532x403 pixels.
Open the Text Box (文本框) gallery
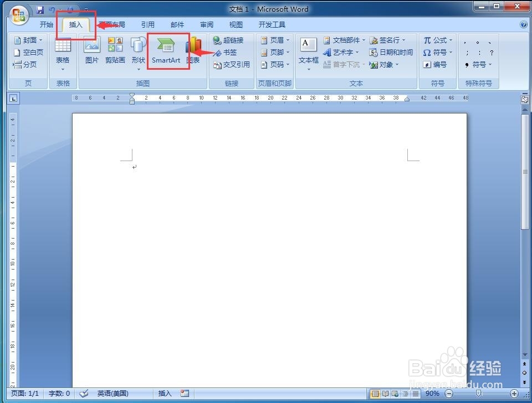[x=309, y=54]
